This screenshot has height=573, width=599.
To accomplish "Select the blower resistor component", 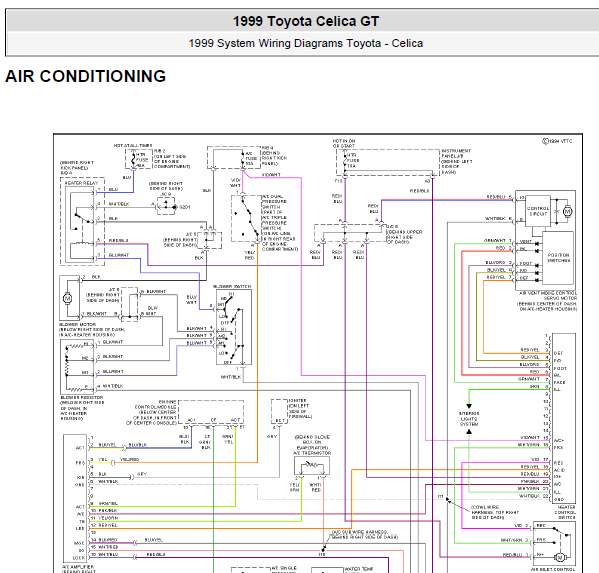I will 78,367.
